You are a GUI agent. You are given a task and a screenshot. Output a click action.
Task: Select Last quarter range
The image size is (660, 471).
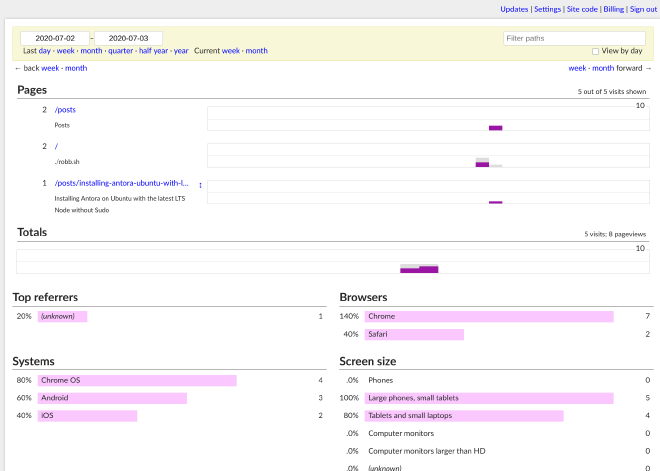pyautogui.click(x=120, y=51)
